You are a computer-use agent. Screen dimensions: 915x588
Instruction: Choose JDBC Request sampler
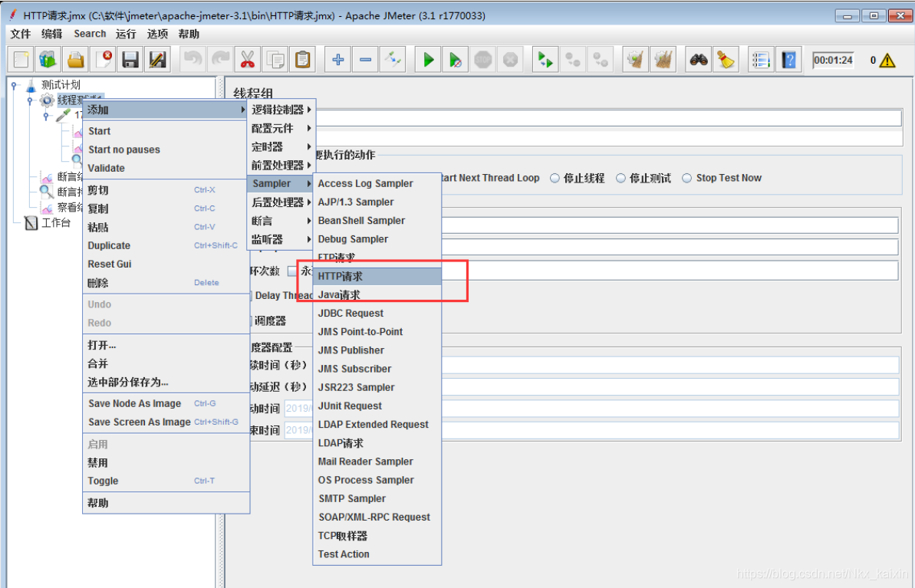(377, 314)
